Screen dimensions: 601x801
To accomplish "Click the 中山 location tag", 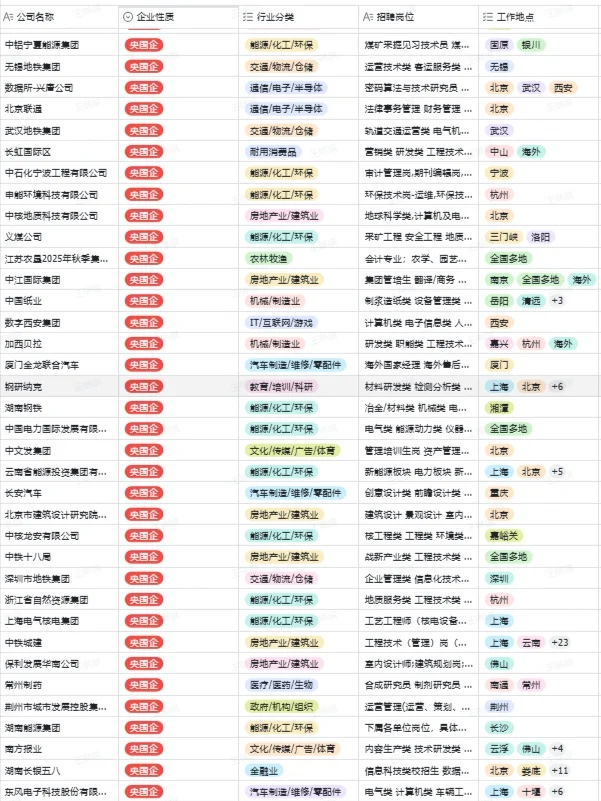I will pyautogui.click(x=499, y=152).
